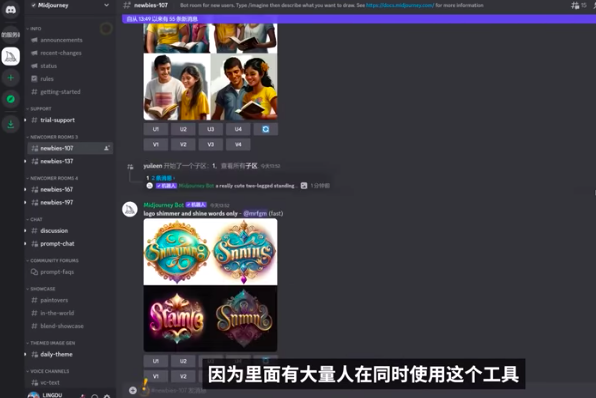Viewport: 596px width, 398px height.
Task: Click V3 under the students image grid
Action: (x=211, y=144)
